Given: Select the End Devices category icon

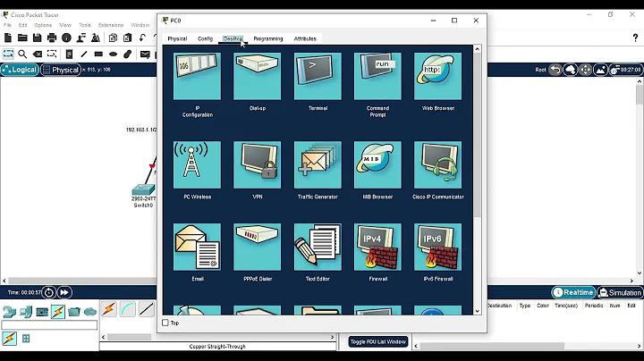Looking at the screenshot, I should 25,312.
